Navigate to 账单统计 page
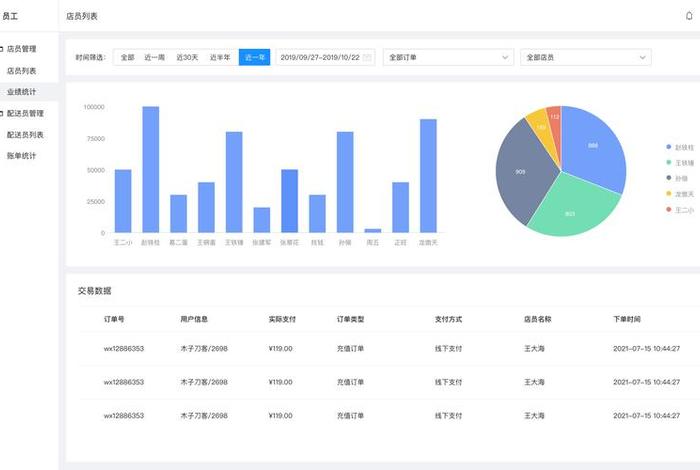Viewport: 700px width, 470px height. [22, 155]
